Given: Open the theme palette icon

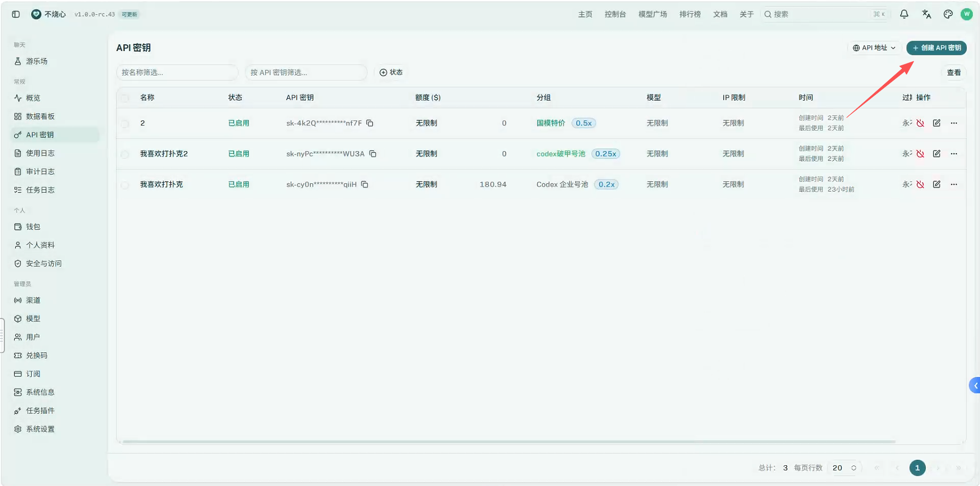Looking at the screenshot, I should pos(948,14).
